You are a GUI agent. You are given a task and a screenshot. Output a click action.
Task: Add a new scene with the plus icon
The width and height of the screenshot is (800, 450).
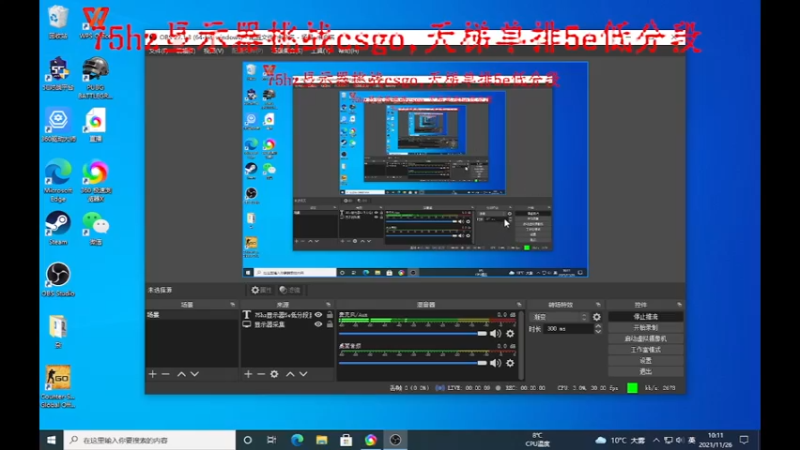coord(153,374)
